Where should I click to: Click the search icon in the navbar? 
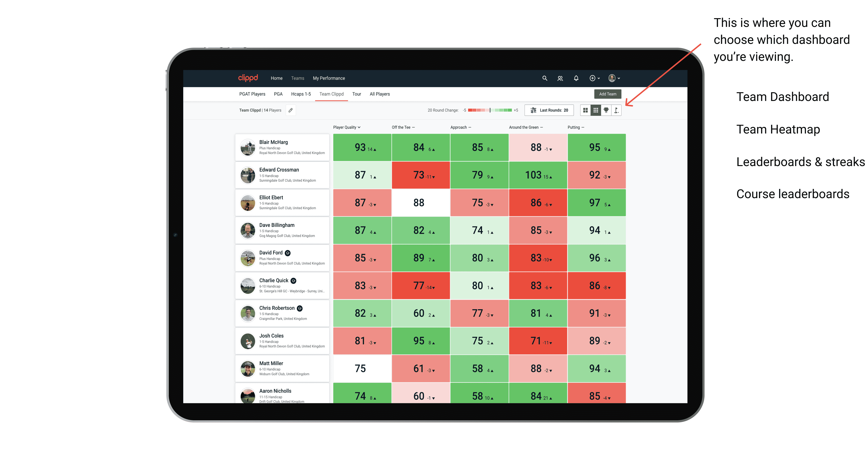tap(544, 78)
